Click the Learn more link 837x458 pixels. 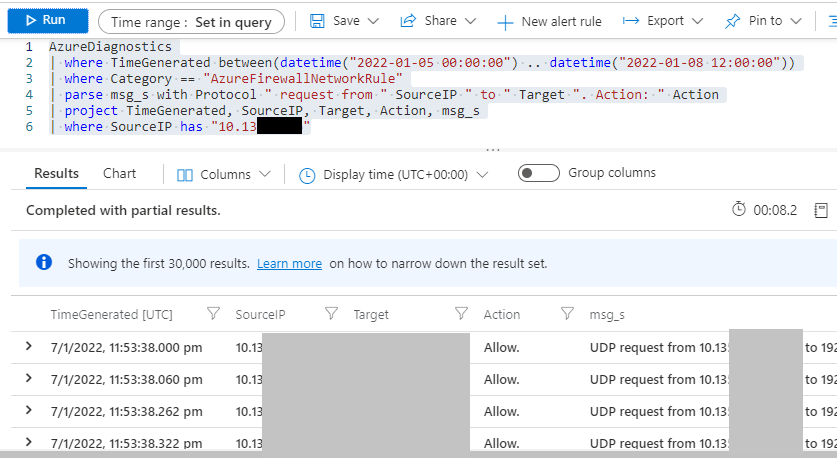(x=289, y=264)
